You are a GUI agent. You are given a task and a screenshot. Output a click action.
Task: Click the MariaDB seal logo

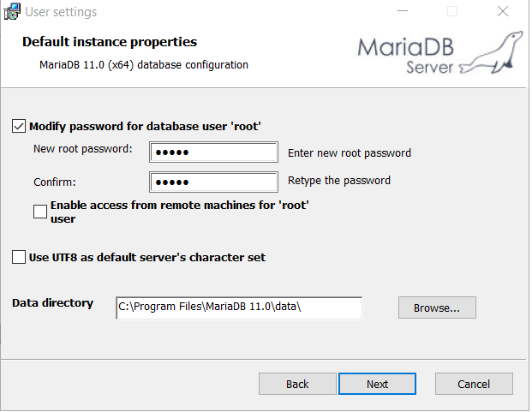pos(492,53)
